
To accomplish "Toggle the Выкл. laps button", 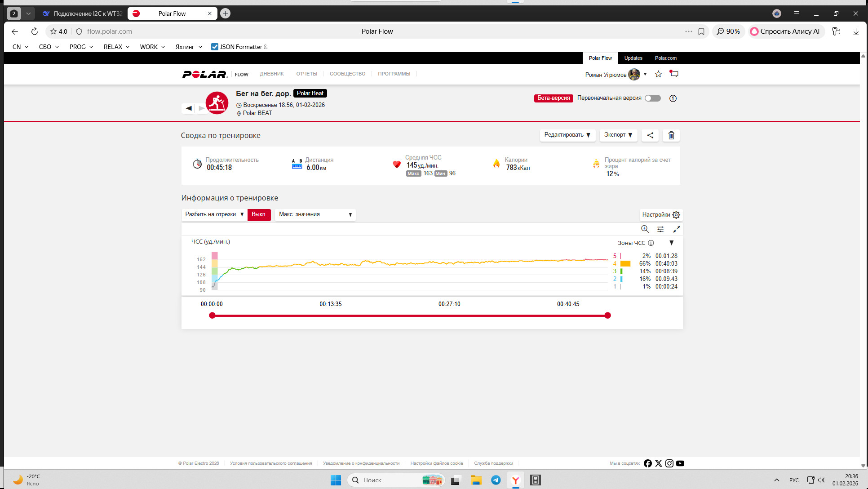I will coord(259,215).
